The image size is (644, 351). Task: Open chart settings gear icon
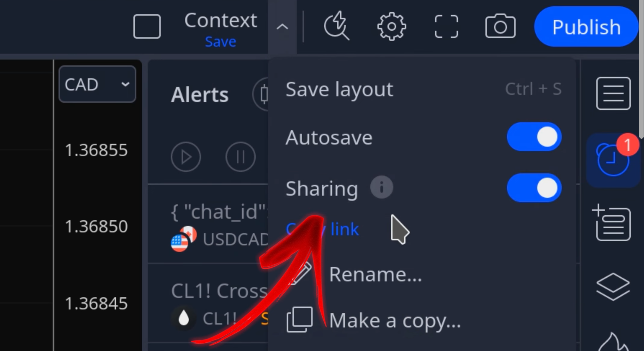392,26
